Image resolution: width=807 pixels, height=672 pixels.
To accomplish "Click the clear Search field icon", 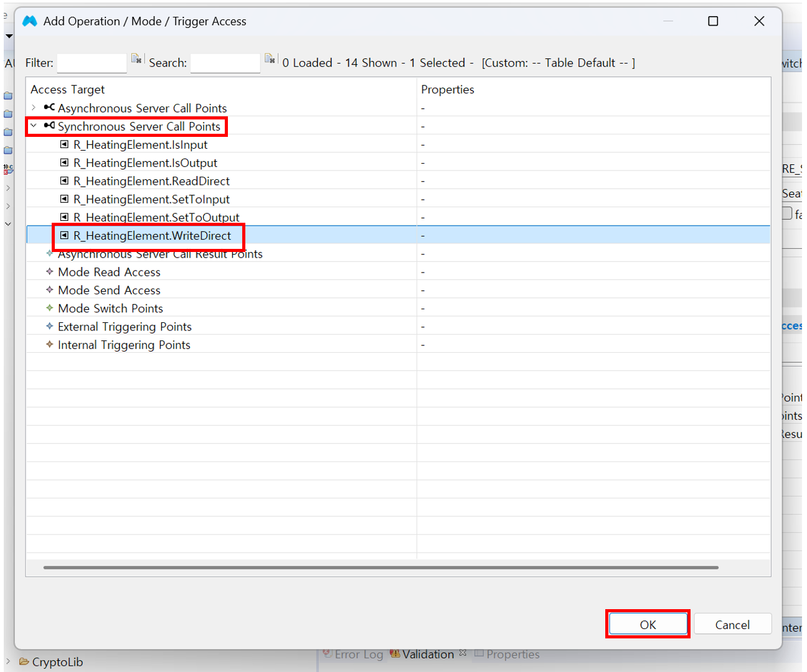I will tap(270, 59).
